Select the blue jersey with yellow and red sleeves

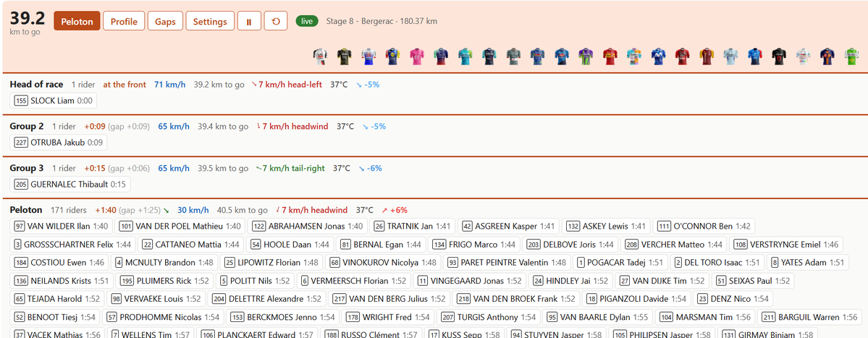point(393,56)
